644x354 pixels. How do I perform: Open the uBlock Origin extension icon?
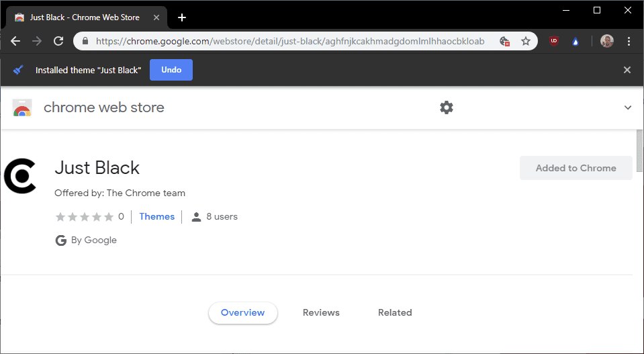point(554,41)
